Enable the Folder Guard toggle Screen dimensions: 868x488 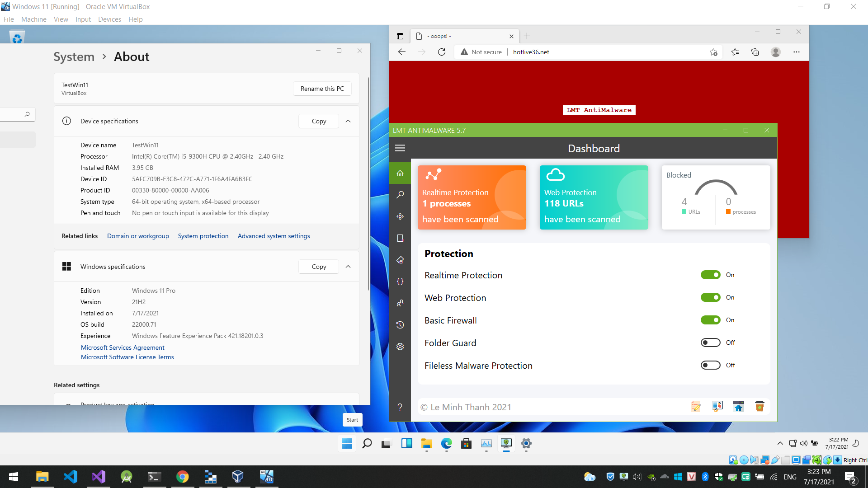710,343
